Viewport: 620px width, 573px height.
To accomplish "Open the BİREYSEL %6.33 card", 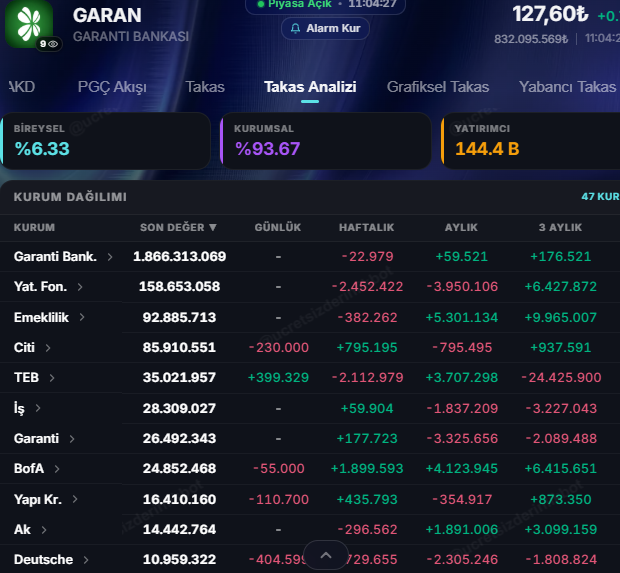I will [105, 141].
